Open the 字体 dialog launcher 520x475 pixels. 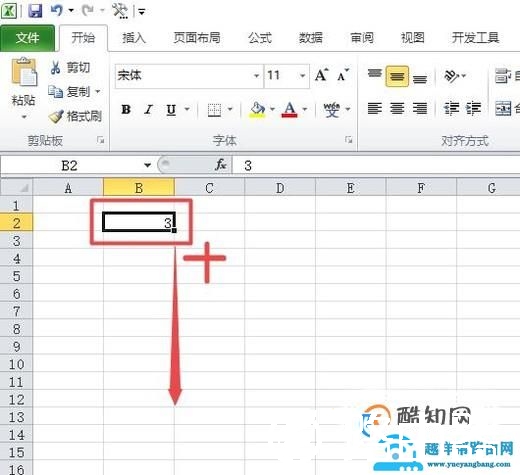[x=349, y=139]
